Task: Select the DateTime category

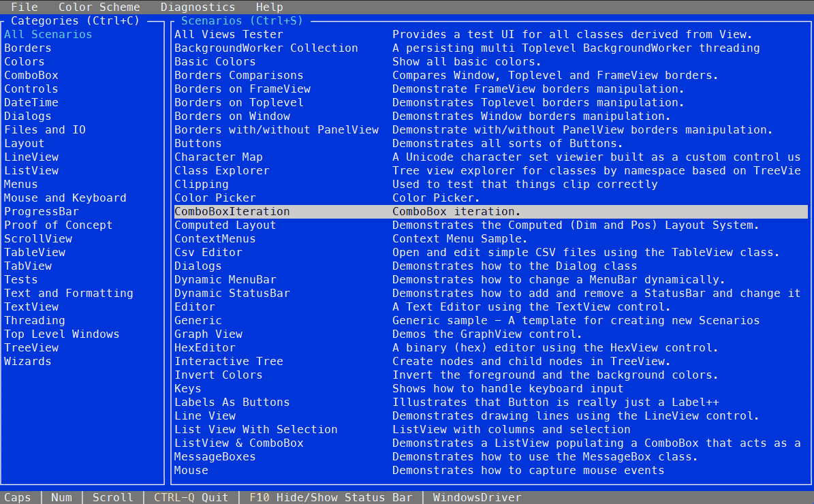Action: click(x=31, y=102)
